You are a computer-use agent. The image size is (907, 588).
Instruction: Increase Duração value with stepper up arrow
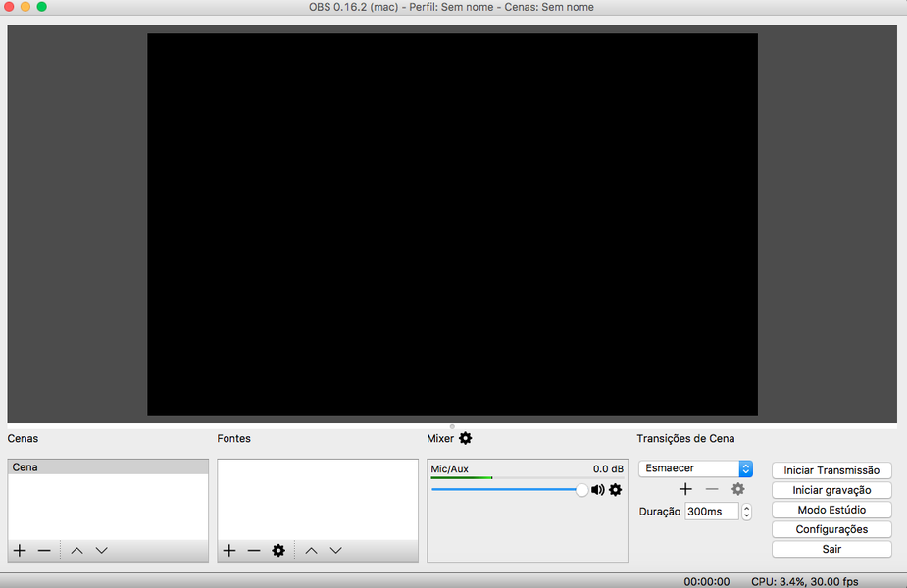747,508
